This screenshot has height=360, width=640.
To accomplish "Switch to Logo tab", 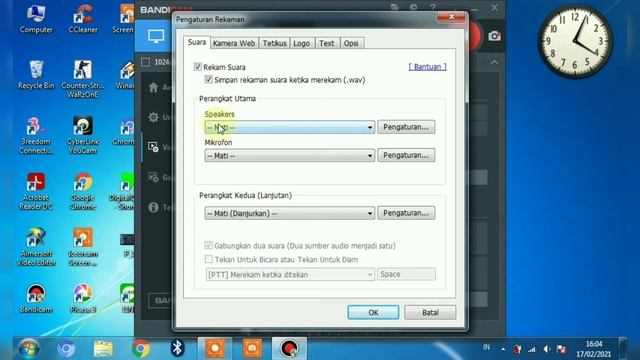I will pyautogui.click(x=302, y=43).
